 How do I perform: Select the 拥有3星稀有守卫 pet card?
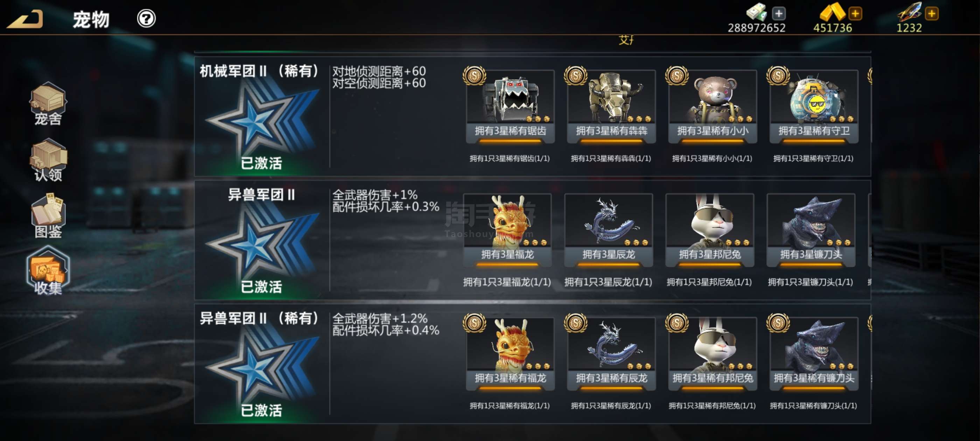813,106
